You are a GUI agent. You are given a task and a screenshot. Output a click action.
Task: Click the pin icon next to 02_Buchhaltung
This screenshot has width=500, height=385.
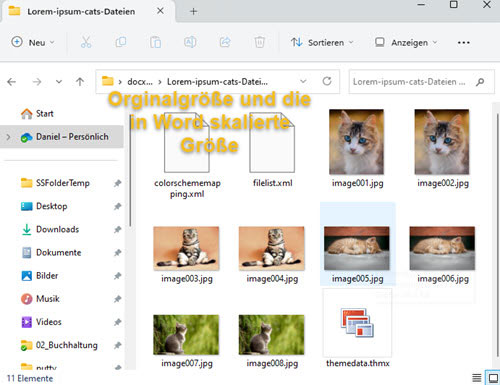[117, 345]
